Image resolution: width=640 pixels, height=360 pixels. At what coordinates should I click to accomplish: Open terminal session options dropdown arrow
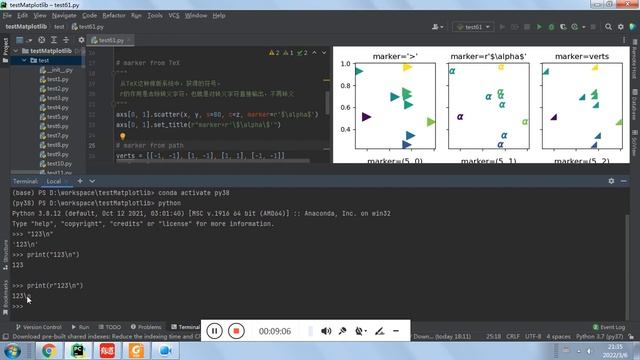coord(92,181)
